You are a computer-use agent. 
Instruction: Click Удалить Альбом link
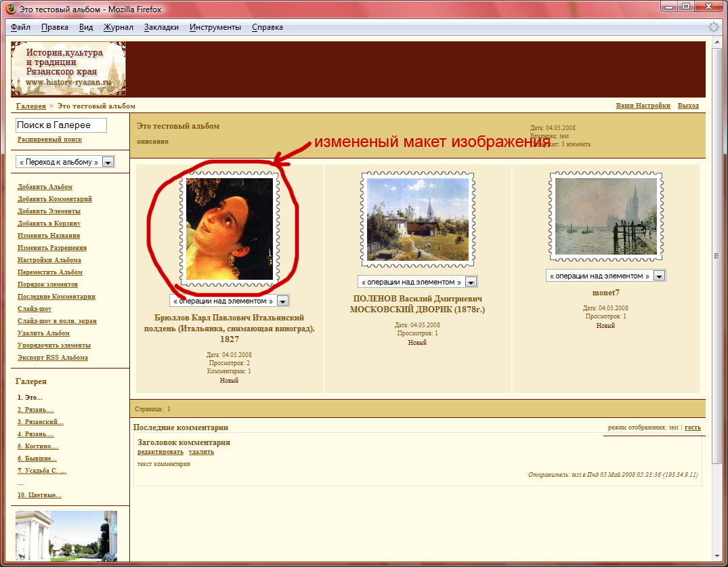43,333
